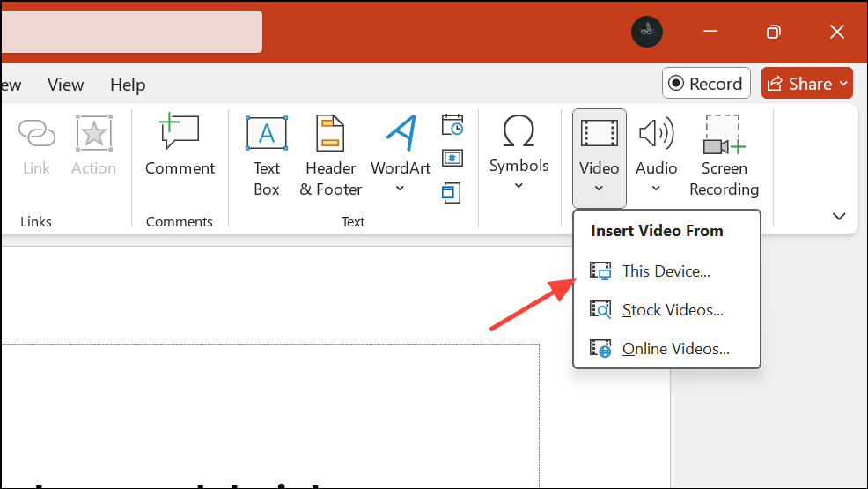868x489 pixels.
Task: Open the WordArt dropdown
Action: coord(401,188)
